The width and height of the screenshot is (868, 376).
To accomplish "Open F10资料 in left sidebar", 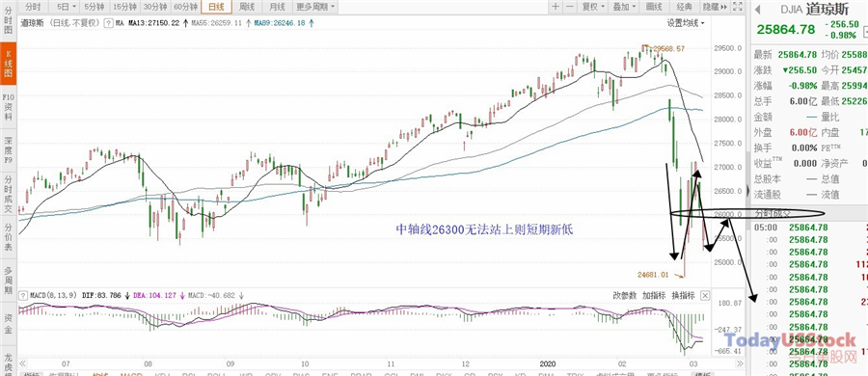I will point(9,106).
